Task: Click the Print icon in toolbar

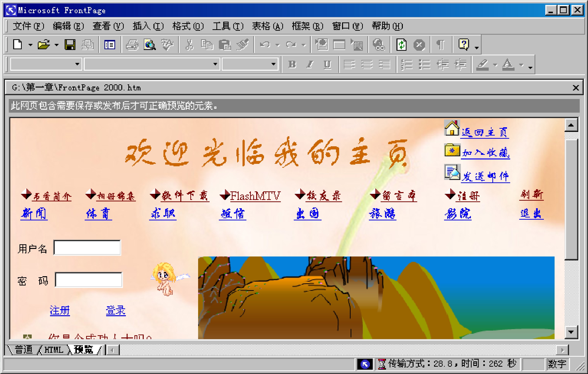Action: tap(132, 45)
